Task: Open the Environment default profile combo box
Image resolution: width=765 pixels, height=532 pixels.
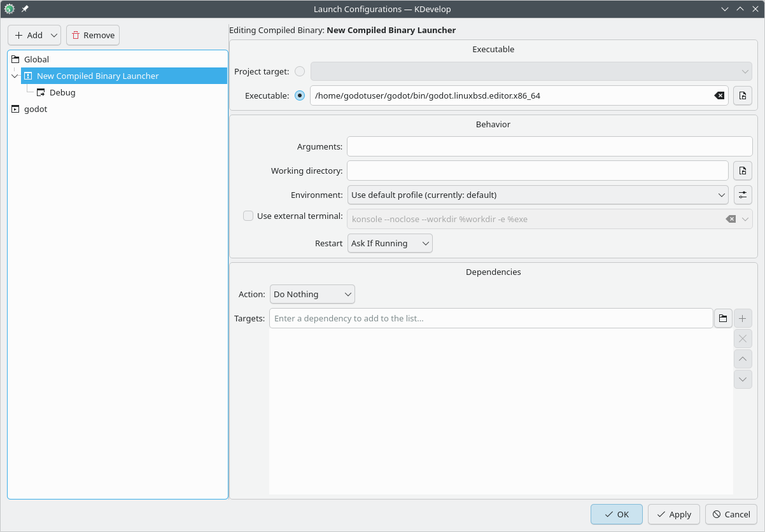Action: [538, 195]
